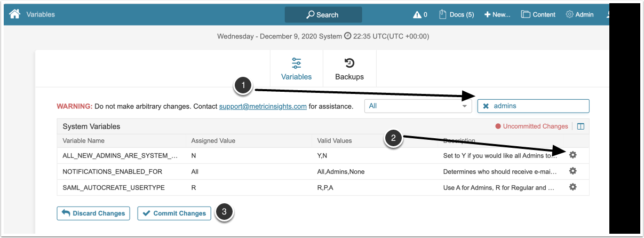Switch to the Variables tab

click(297, 69)
